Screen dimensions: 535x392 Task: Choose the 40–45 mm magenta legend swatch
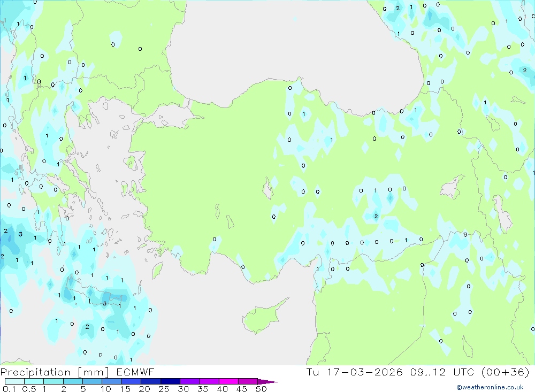(x=228, y=381)
